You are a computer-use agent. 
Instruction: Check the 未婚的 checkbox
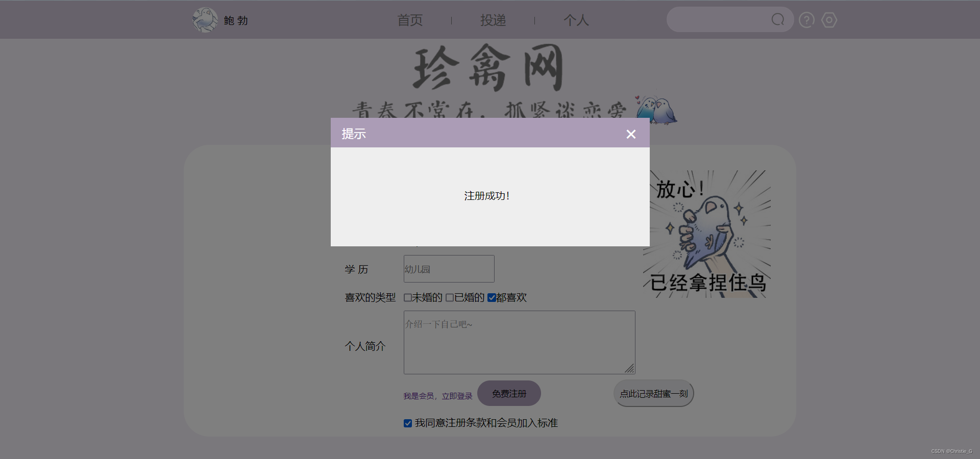(x=407, y=297)
